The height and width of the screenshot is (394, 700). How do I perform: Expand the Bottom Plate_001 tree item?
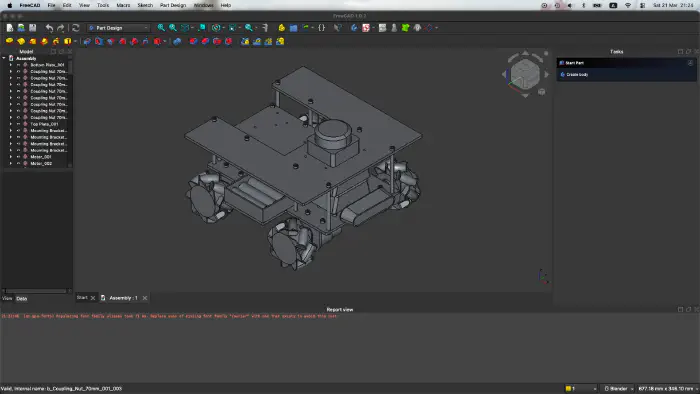click(x=11, y=65)
